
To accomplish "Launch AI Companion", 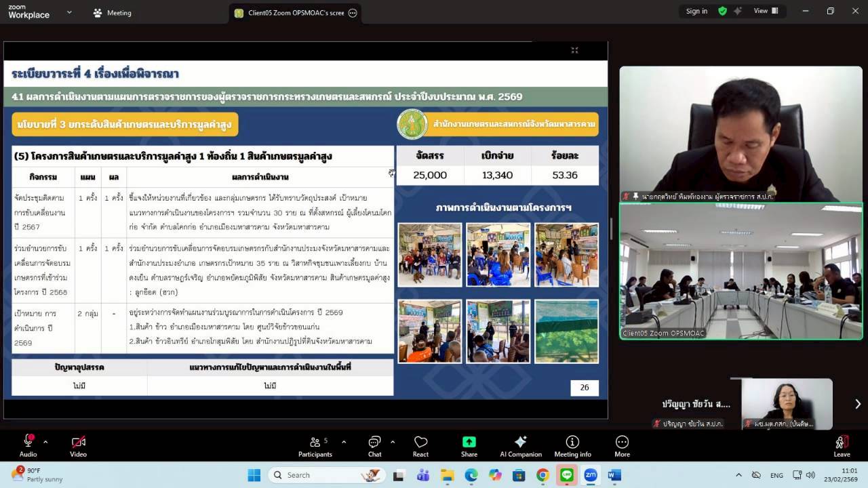I will point(520,445).
